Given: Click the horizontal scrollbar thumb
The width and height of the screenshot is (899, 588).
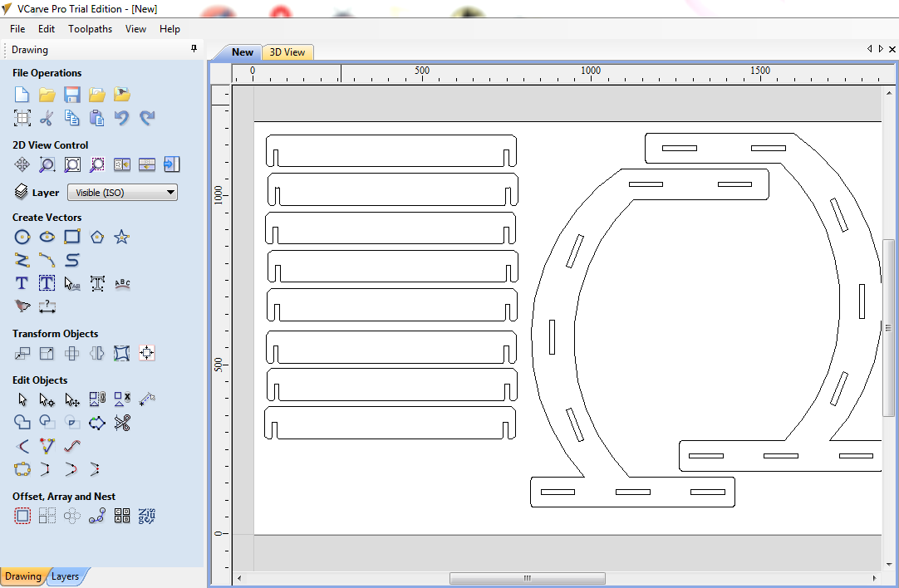Looking at the screenshot, I should pos(527,578).
